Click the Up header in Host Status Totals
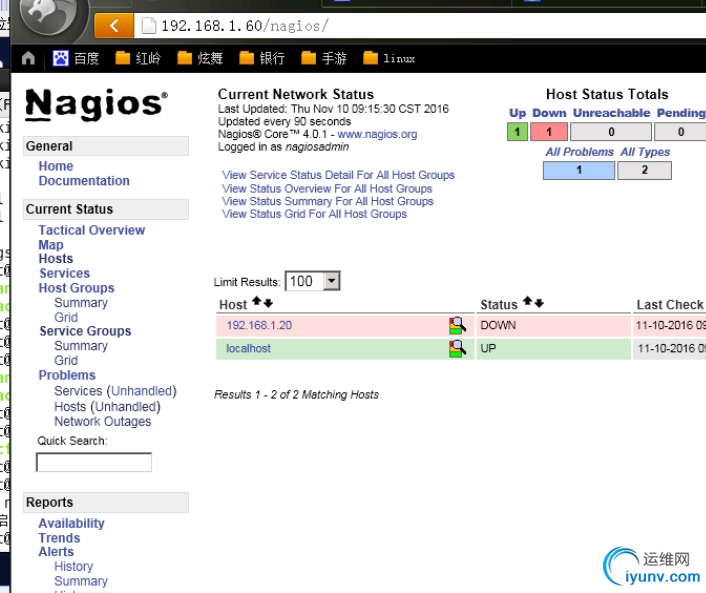 click(517, 113)
